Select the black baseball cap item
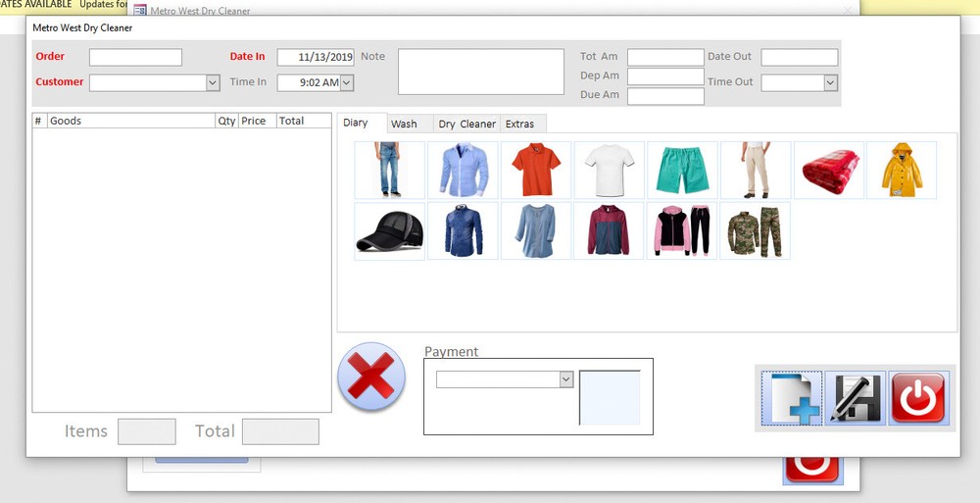The height and width of the screenshot is (503, 980). [389, 230]
